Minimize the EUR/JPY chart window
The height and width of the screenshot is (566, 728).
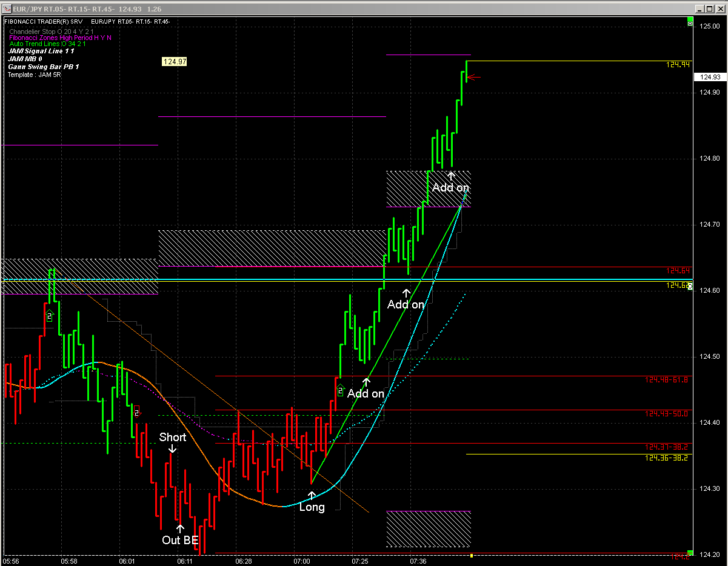[x=699, y=9]
